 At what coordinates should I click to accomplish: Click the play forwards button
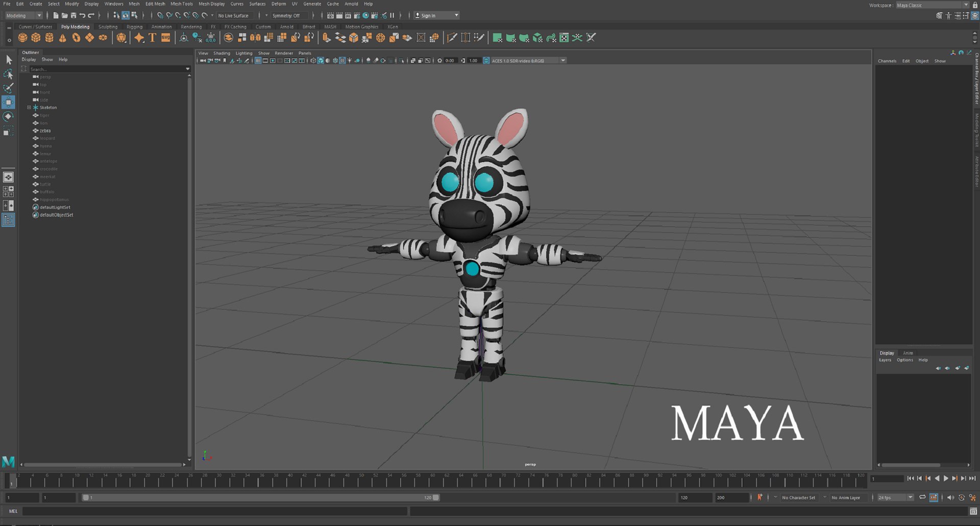pyautogui.click(x=946, y=479)
